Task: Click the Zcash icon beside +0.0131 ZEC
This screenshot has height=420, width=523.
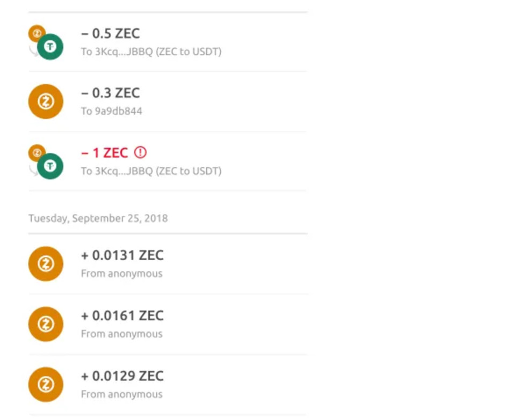Action: click(46, 264)
